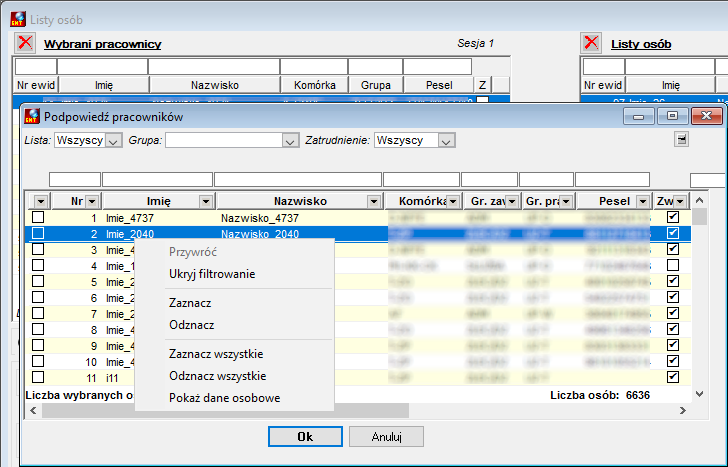
Task: Toggle Zw checkbox for row 4
Action: (673, 265)
